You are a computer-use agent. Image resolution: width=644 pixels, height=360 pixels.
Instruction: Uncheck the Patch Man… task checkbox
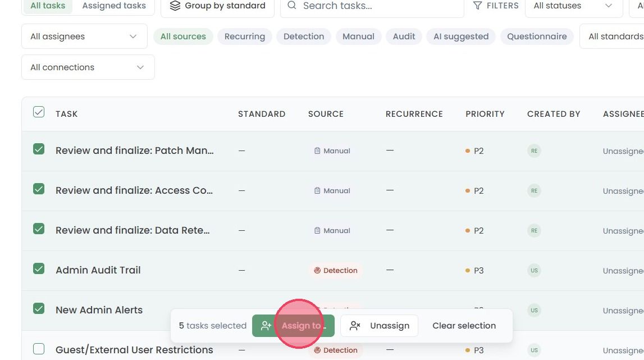(39, 149)
